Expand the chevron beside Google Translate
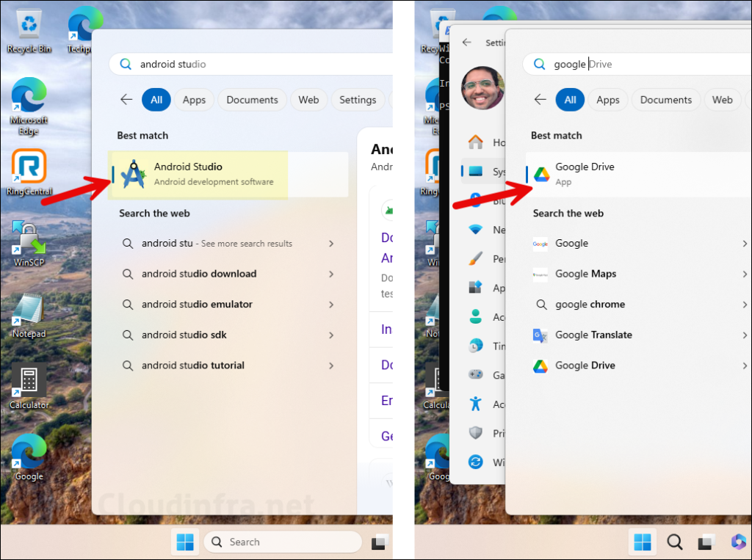This screenshot has height=560, width=752. click(745, 335)
